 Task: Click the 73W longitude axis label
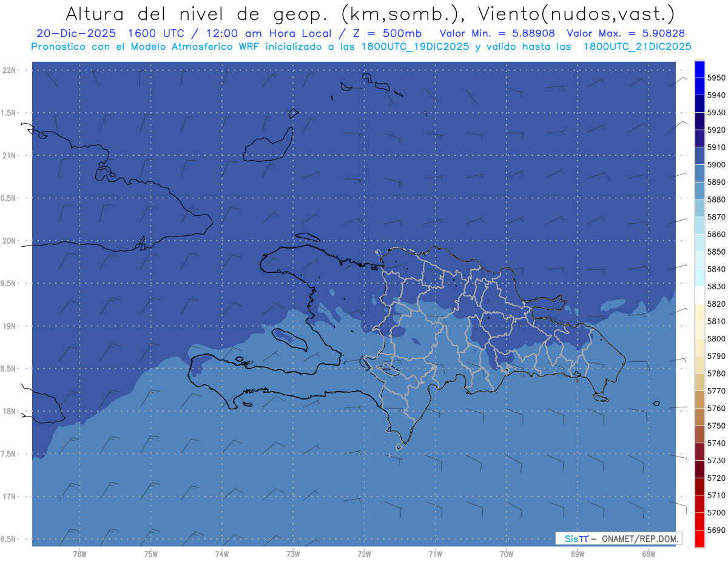click(293, 554)
